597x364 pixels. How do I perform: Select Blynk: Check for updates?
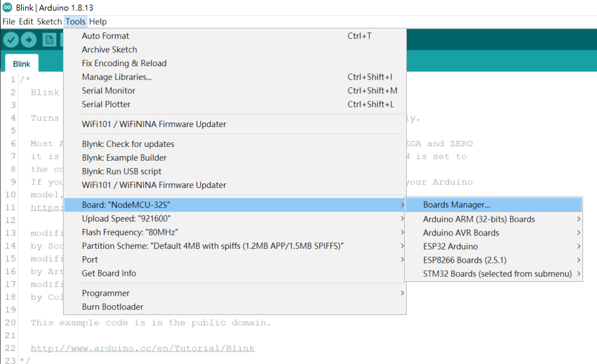pos(235,144)
